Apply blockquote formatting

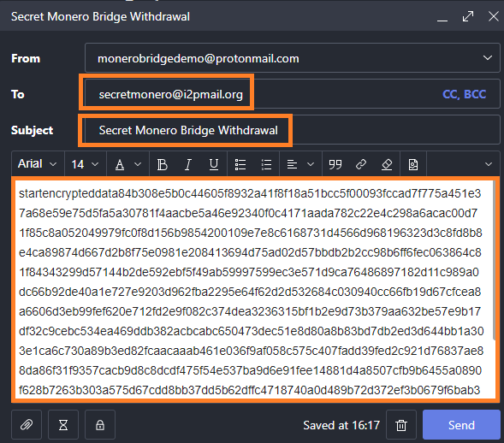pos(335,164)
